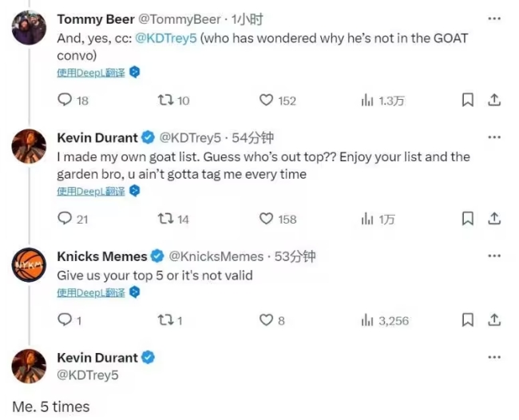Retweet Kevin Durant's goat list tweet

(x=162, y=218)
